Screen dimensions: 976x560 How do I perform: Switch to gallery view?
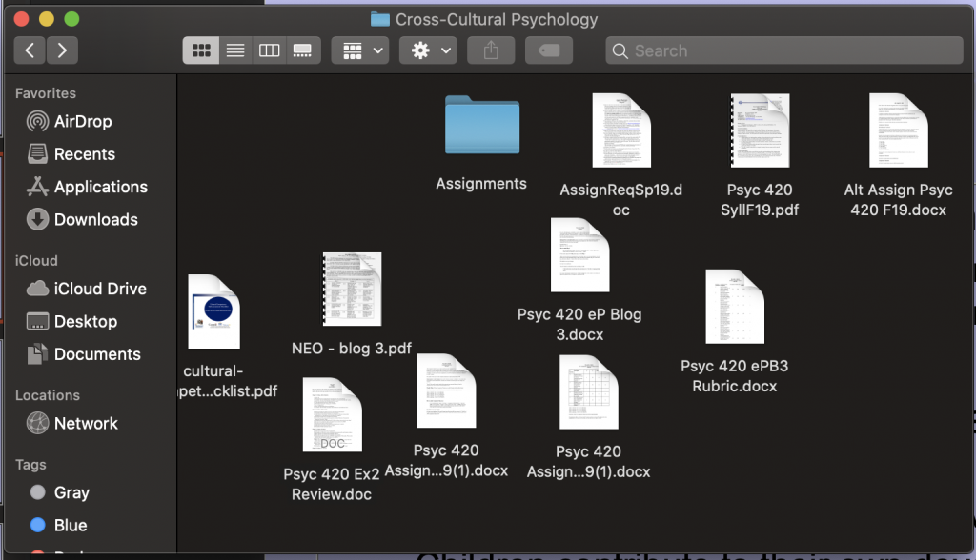(303, 50)
